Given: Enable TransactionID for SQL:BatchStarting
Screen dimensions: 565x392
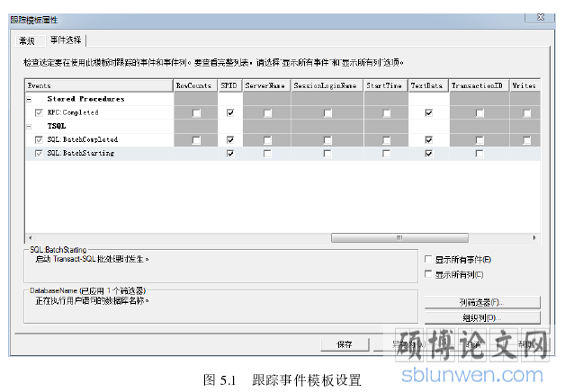Looking at the screenshot, I should [x=480, y=154].
